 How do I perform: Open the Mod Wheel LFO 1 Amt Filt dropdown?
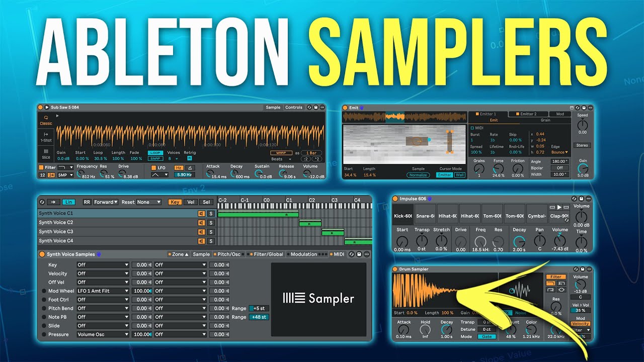103,291
